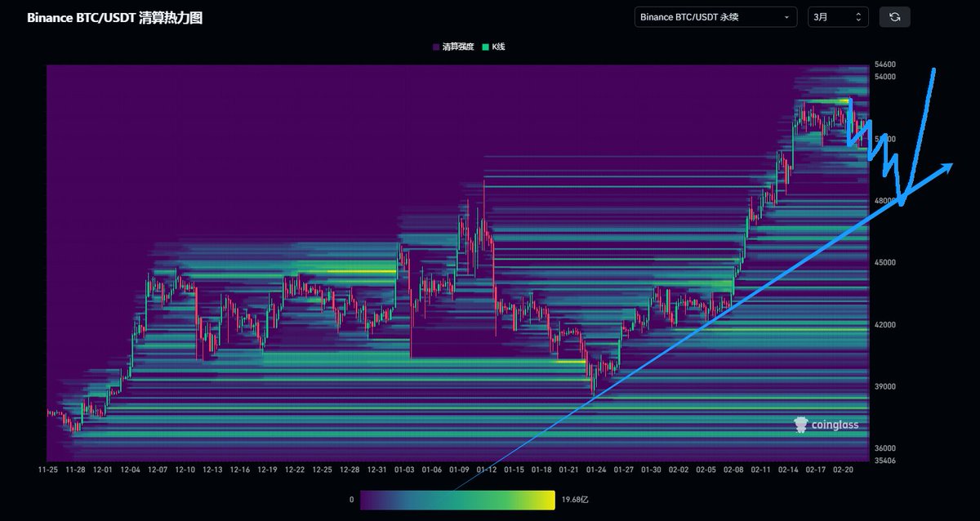Click the 12-22 date axis label
The width and height of the screenshot is (980, 521).
click(x=295, y=470)
